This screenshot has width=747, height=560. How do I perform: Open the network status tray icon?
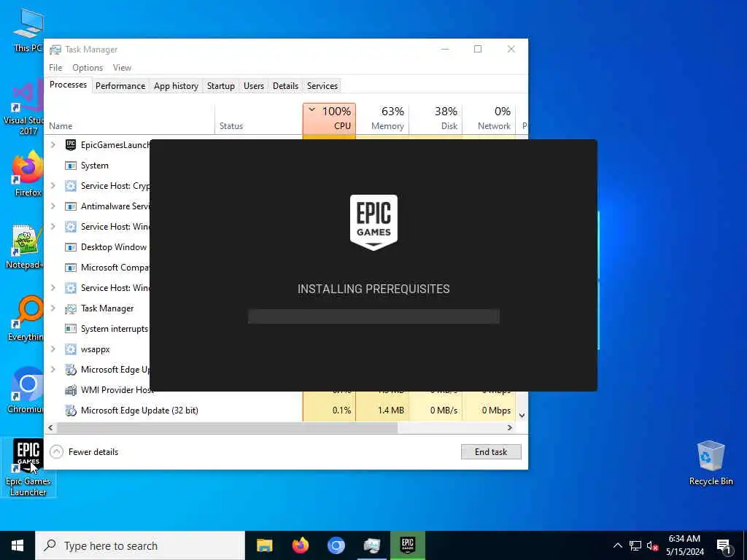[635, 545]
